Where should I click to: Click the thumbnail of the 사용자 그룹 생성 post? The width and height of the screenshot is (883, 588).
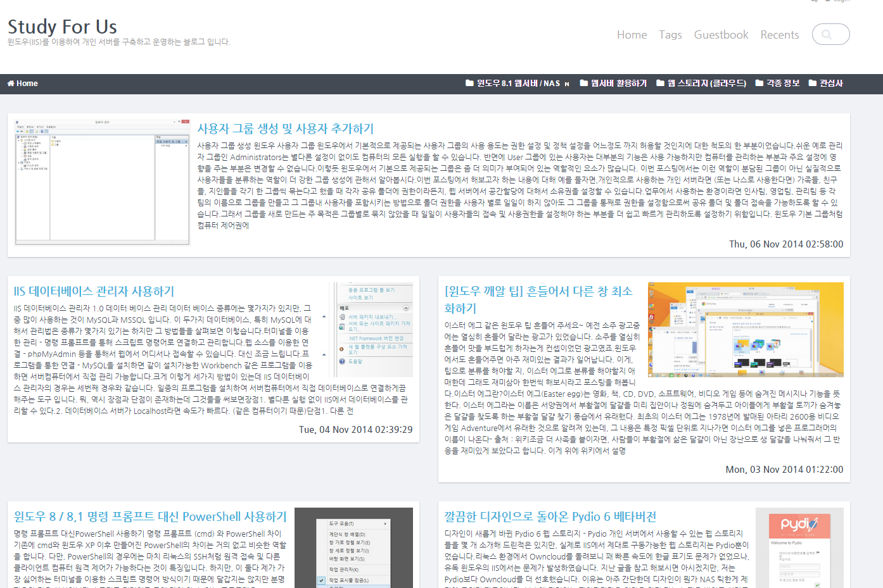102,182
